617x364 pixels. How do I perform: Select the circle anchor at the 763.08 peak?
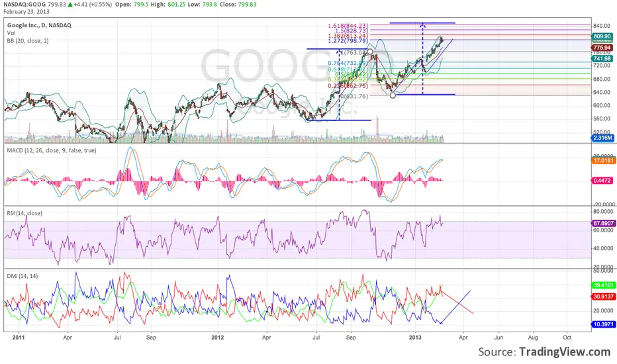click(370, 52)
